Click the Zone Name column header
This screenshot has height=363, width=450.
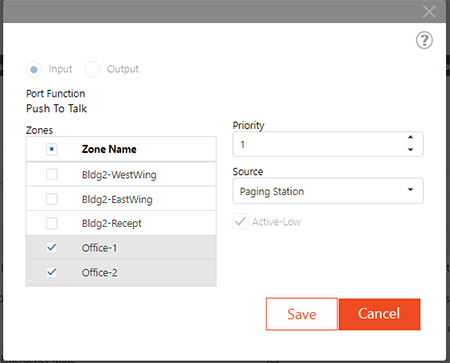(109, 149)
